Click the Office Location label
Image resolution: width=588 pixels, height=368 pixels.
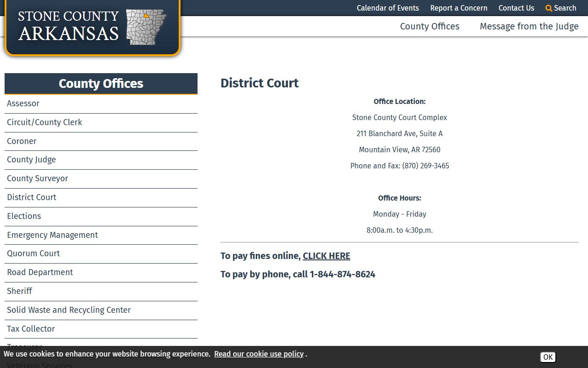400,101
